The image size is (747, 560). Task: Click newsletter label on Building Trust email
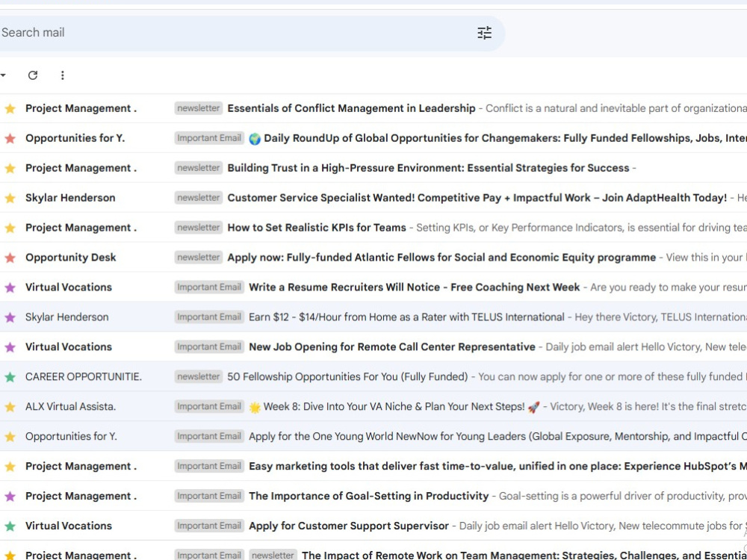198,168
